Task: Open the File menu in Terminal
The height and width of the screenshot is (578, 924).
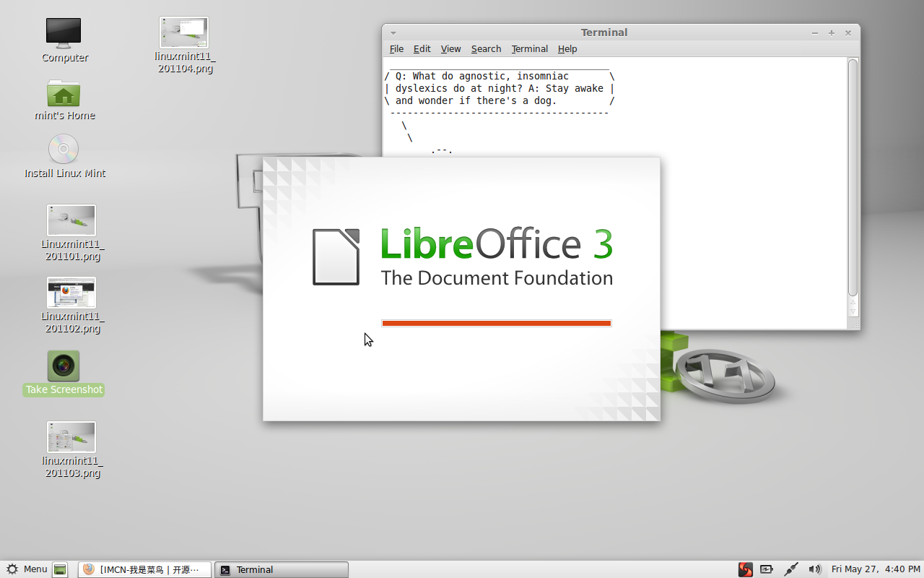Action: point(396,48)
